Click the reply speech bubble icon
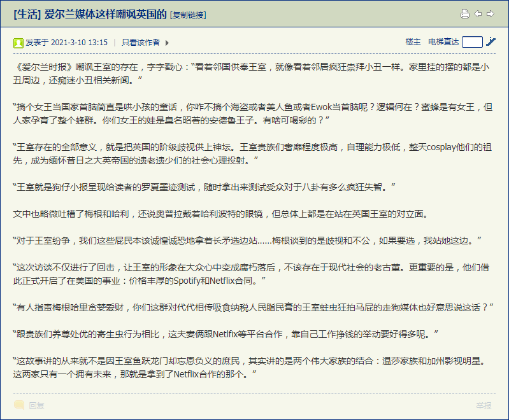This screenshot has height=420, width=509. tap(19, 405)
